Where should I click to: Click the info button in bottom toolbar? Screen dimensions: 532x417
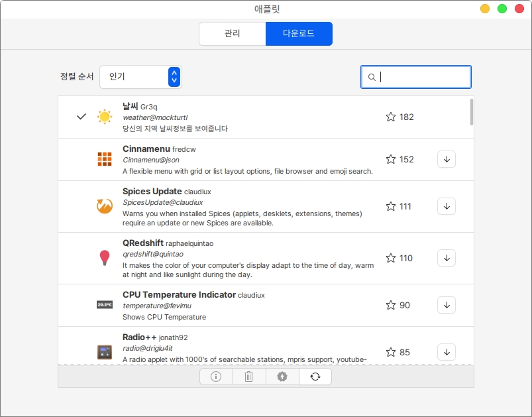coord(216,377)
